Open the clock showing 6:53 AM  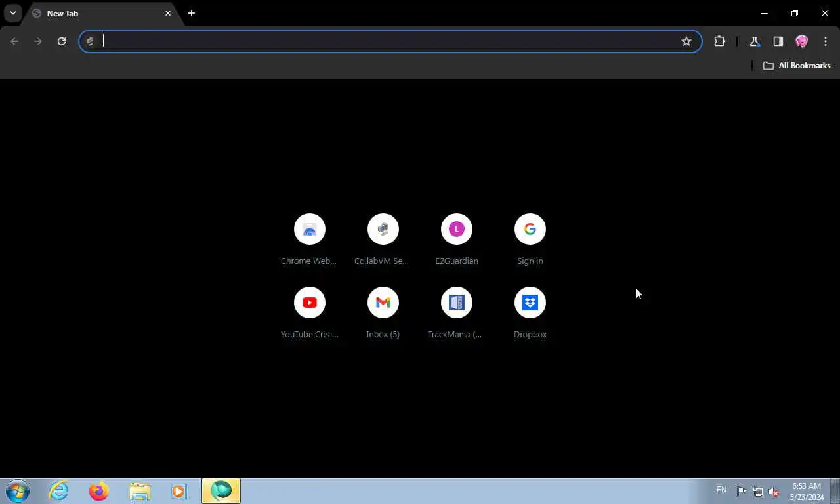(x=807, y=492)
